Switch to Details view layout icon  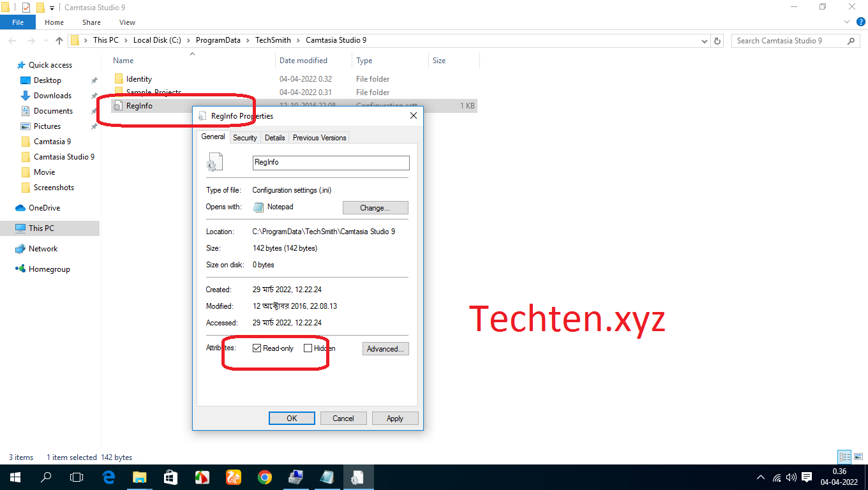tap(845, 457)
